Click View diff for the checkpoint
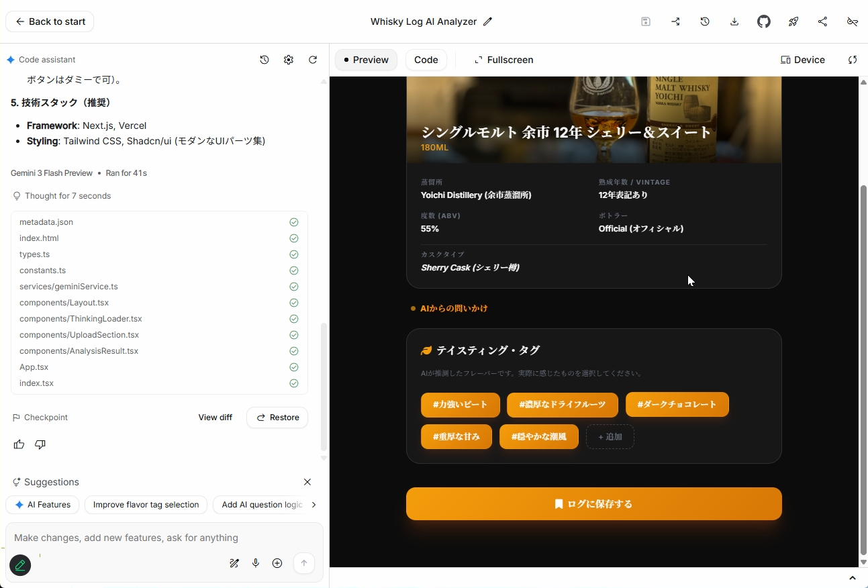The height and width of the screenshot is (588, 868). [x=215, y=417]
